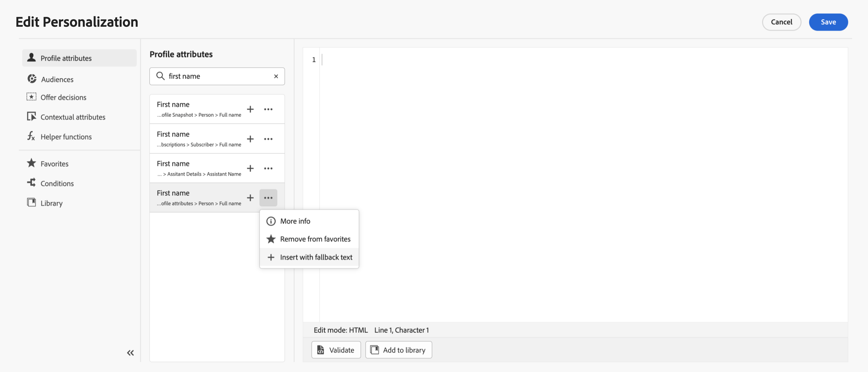Select Offer decisions star icon
868x372 pixels.
[x=31, y=97]
